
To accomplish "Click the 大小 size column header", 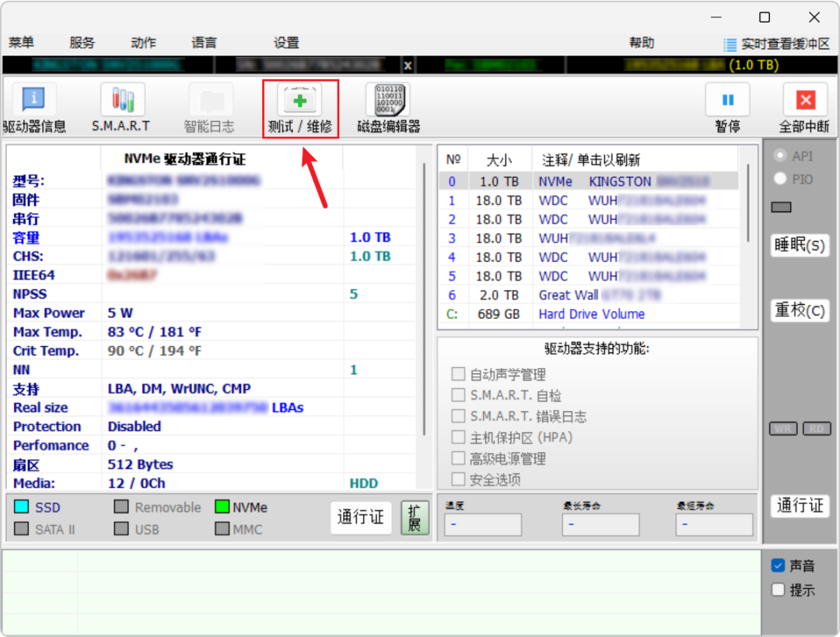I will pyautogui.click(x=499, y=159).
